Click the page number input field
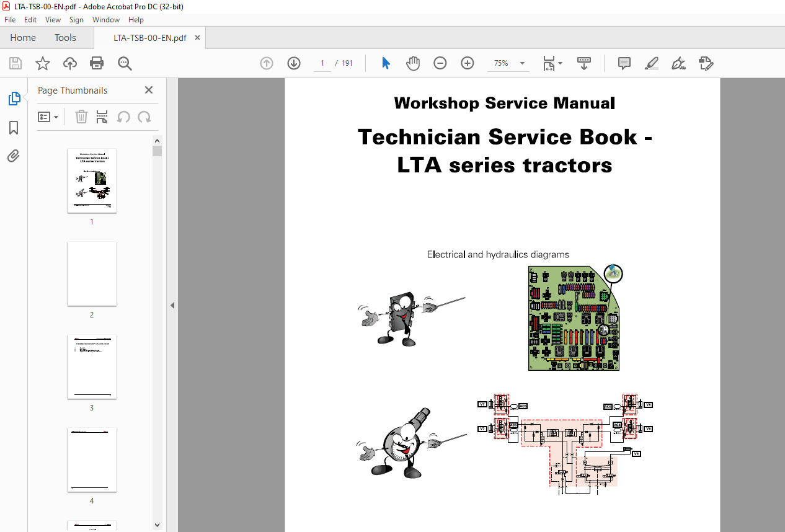 tap(322, 63)
